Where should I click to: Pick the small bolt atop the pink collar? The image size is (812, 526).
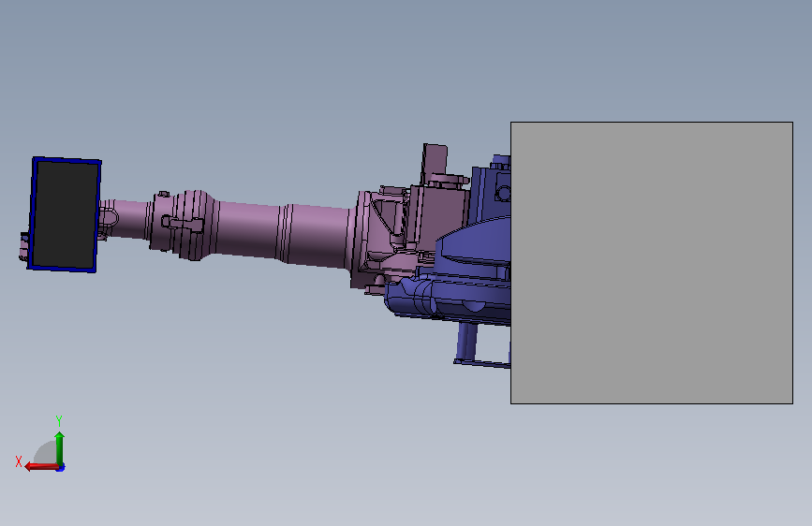pyautogui.click(x=163, y=194)
